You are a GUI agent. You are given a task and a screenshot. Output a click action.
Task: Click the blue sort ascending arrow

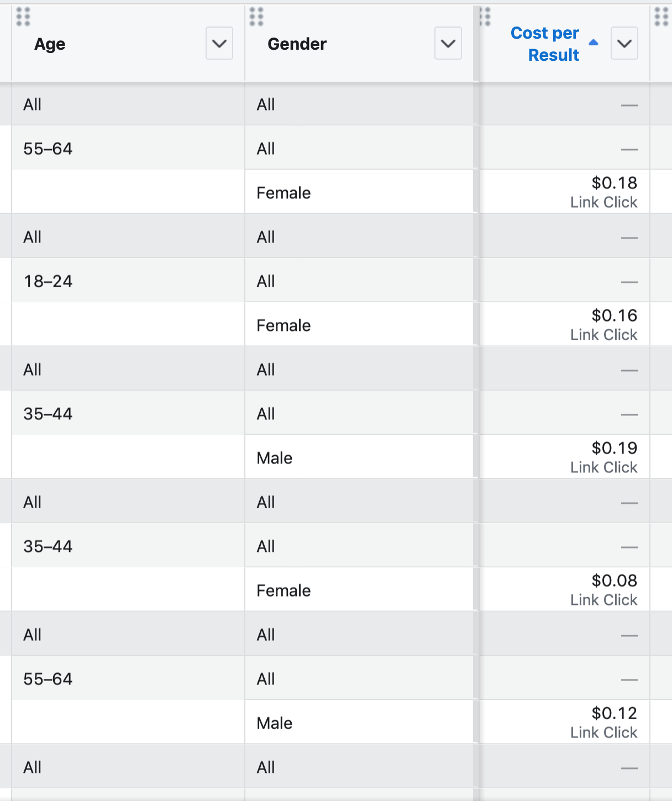point(594,43)
